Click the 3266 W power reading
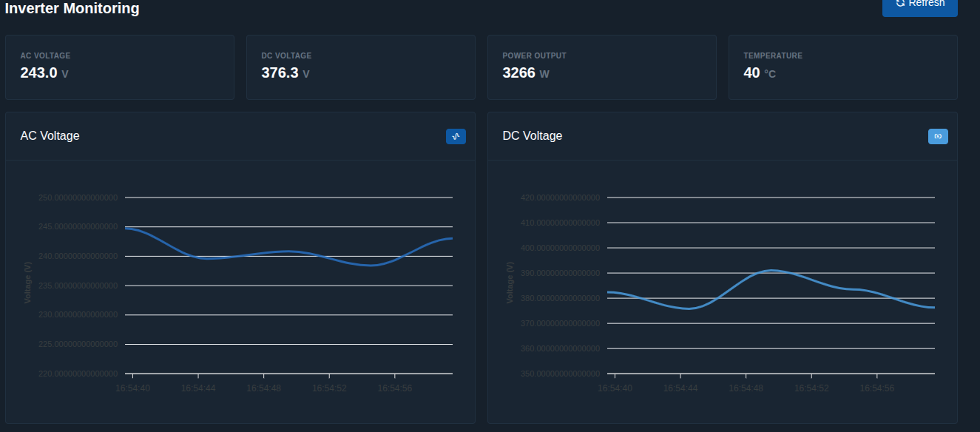Image resolution: width=980 pixels, height=432 pixels. pyautogui.click(x=525, y=73)
